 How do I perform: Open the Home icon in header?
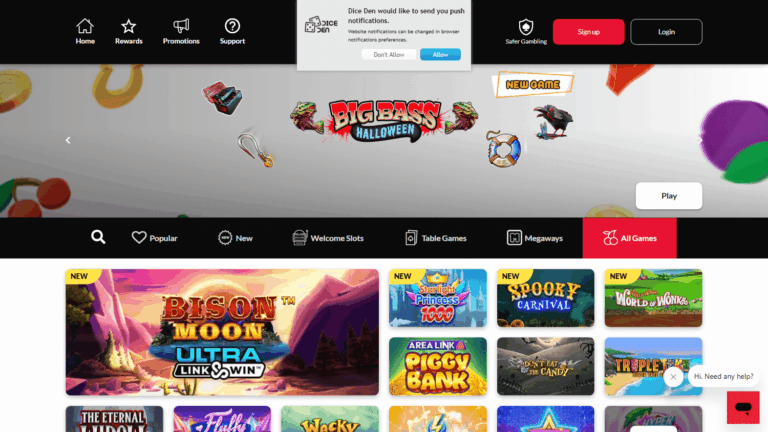[x=85, y=25]
